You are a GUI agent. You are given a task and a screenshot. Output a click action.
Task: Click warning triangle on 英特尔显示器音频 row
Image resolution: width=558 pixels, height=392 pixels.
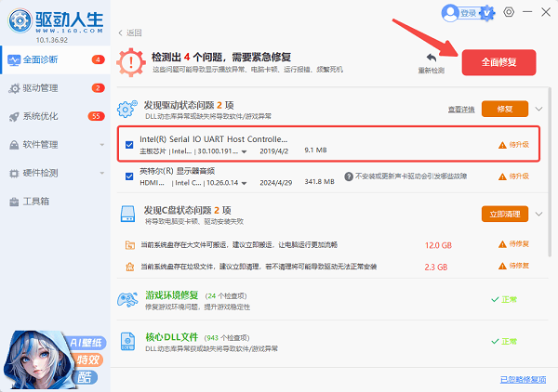pos(502,176)
